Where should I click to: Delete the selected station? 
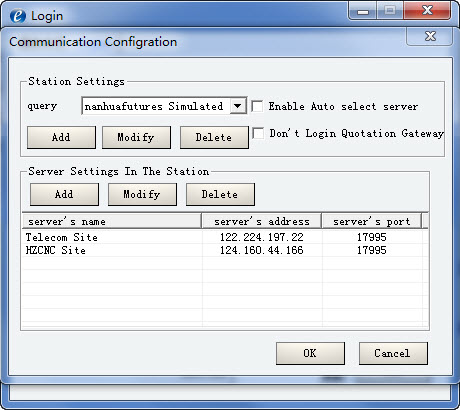point(214,137)
